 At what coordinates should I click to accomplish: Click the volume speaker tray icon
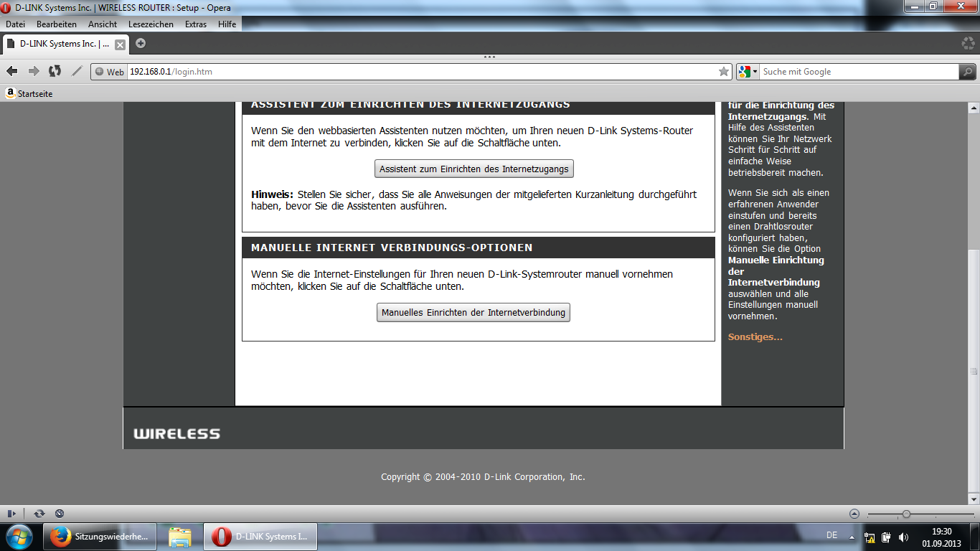tap(903, 537)
